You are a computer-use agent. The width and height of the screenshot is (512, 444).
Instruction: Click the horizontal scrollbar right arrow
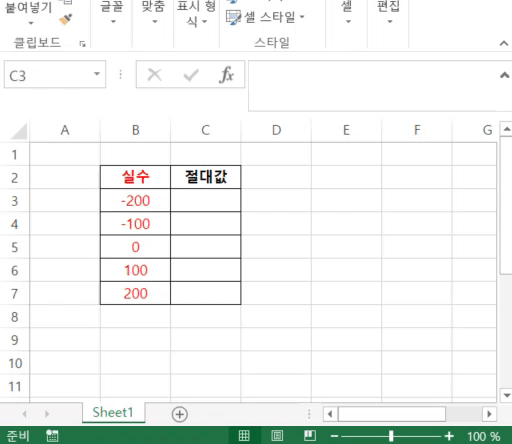click(489, 414)
